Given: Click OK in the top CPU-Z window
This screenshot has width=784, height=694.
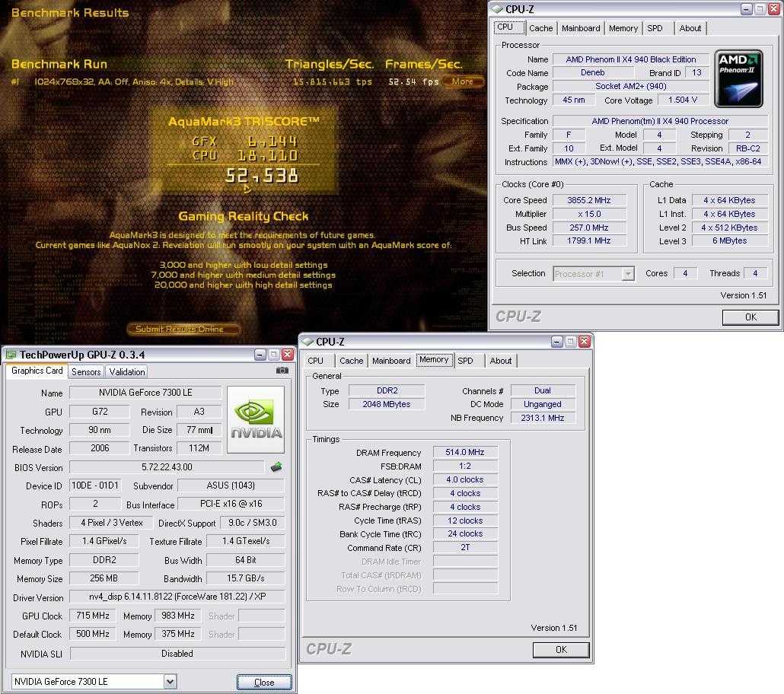Looking at the screenshot, I should click(751, 317).
